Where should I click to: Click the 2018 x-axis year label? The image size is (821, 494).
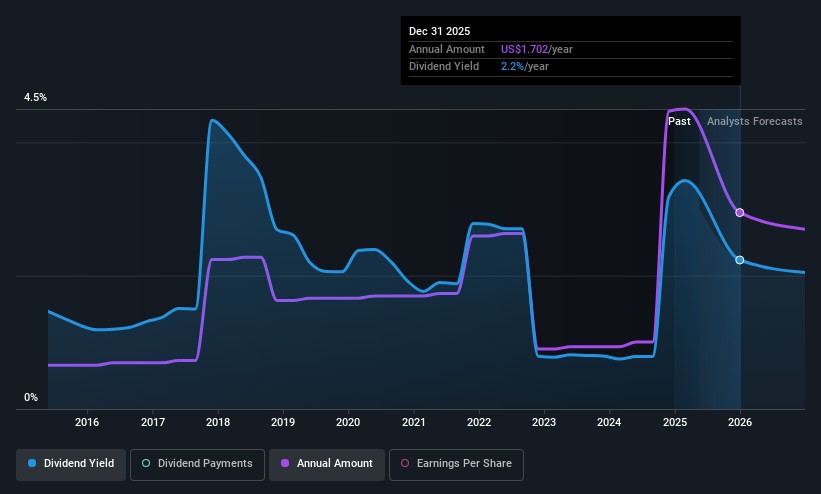tap(218, 422)
